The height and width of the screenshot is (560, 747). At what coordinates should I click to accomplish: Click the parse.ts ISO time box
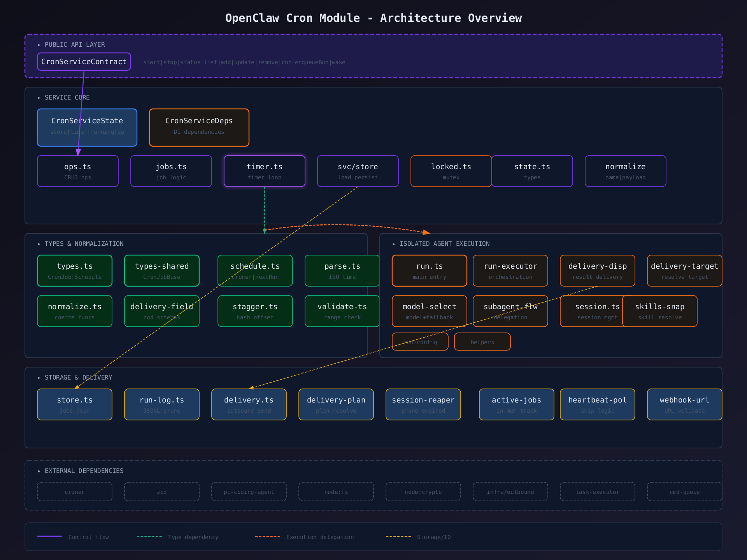[342, 271]
